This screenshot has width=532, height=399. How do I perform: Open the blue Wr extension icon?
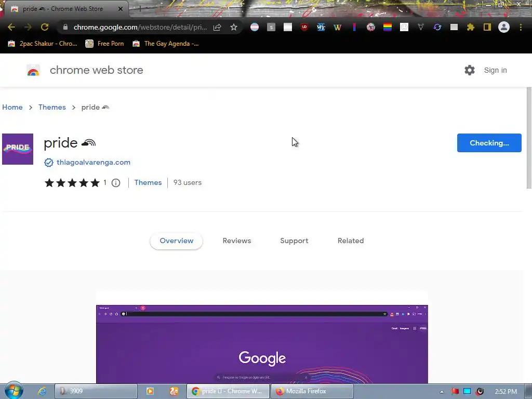[321, 27]
